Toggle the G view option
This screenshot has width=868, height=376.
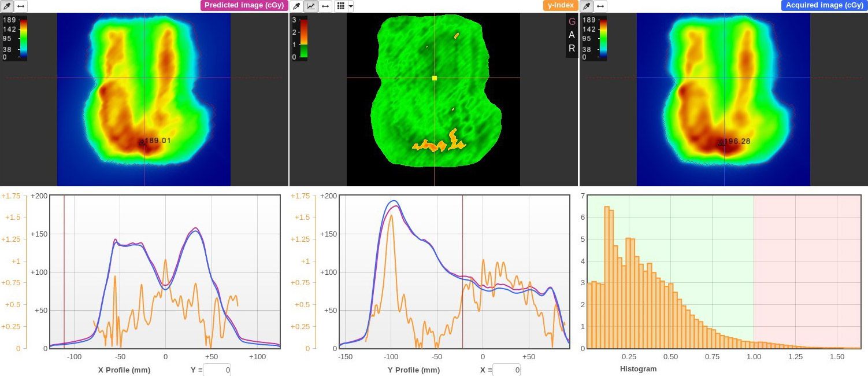pos(572,21)
